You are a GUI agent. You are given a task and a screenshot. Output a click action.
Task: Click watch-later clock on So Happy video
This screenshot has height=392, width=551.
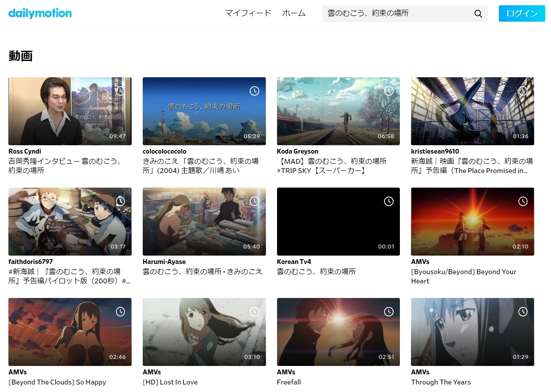120,312
